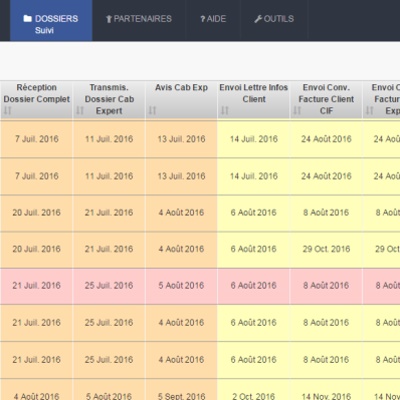The width and height of the screenshot is (400, 400).
Task: Sort by Avis Cab Exp arrows icon
Action: [x=152, y=110]
